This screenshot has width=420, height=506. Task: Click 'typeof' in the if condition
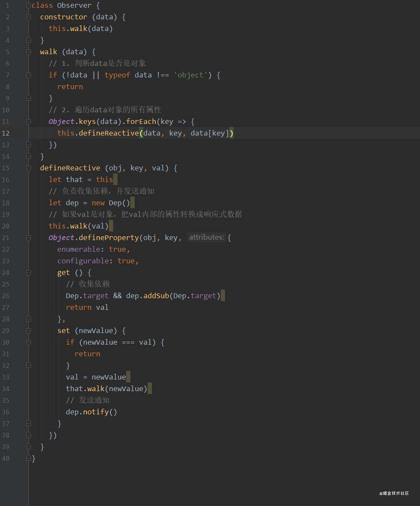(x=117, y=75)
